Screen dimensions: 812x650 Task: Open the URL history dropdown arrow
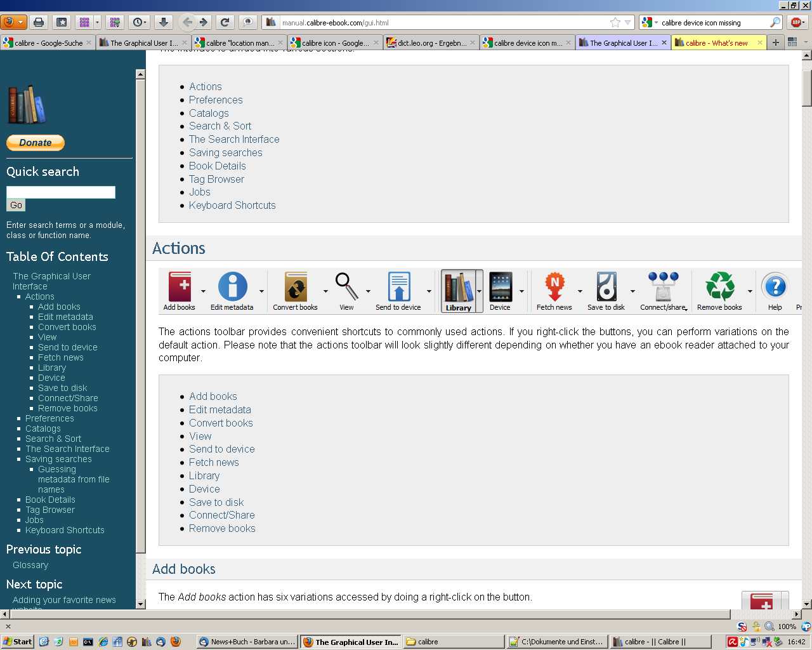tap(628, 22)
